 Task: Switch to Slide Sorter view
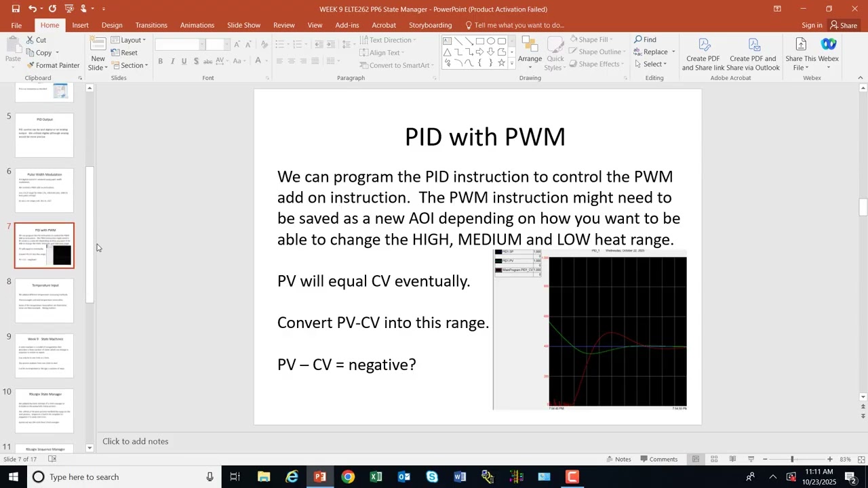point(714,460)
